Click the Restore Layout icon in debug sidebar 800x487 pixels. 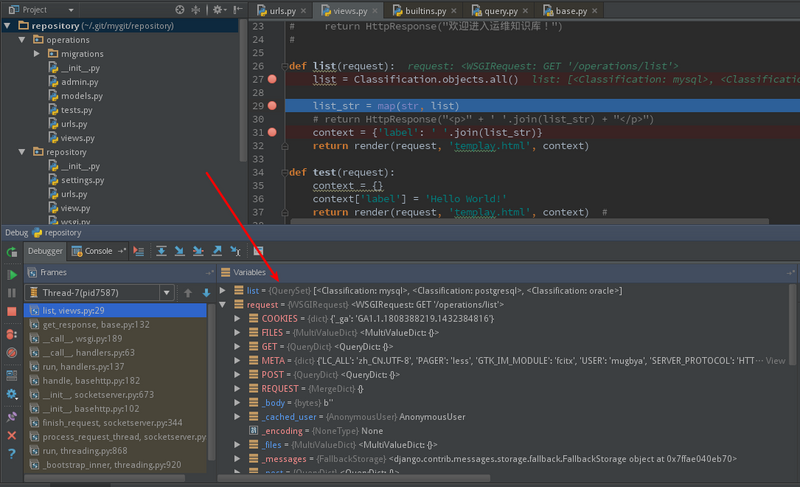tap(12, 375)
